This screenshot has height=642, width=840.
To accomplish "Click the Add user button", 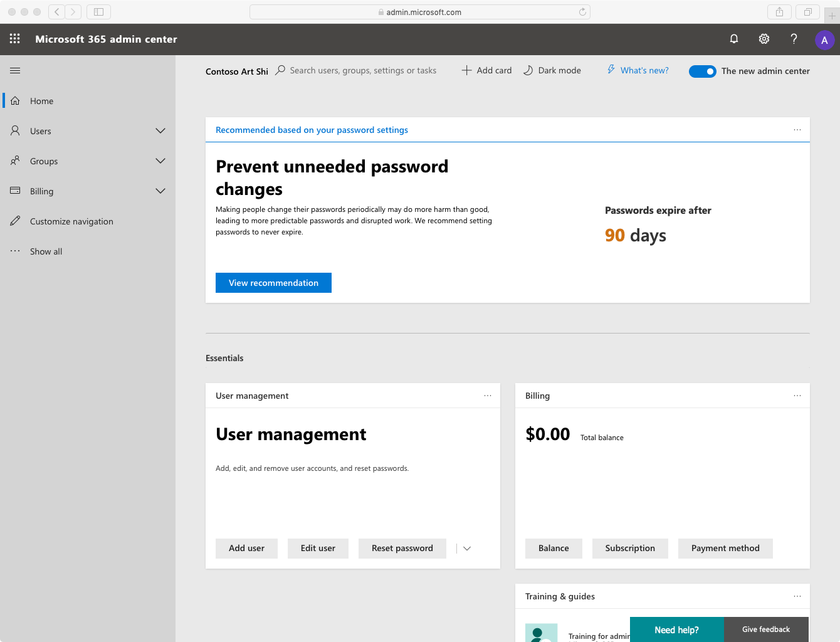I will (246, 549).
